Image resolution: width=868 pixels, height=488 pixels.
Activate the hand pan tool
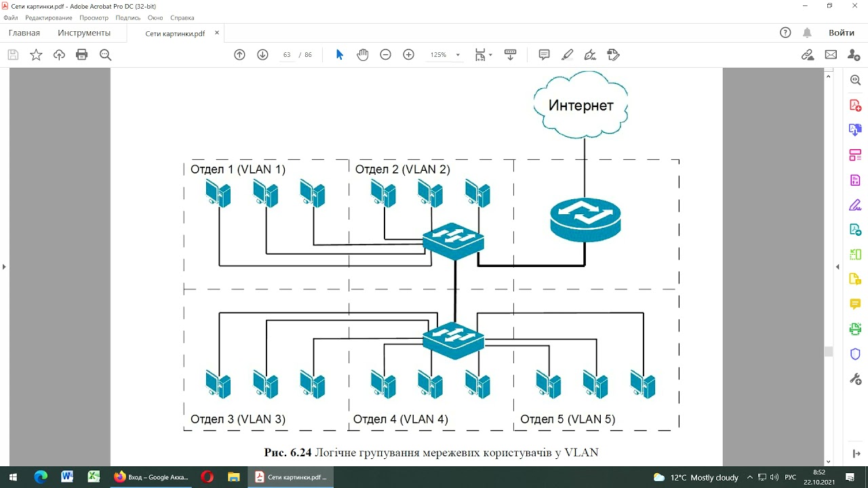[x=363, y=55]
